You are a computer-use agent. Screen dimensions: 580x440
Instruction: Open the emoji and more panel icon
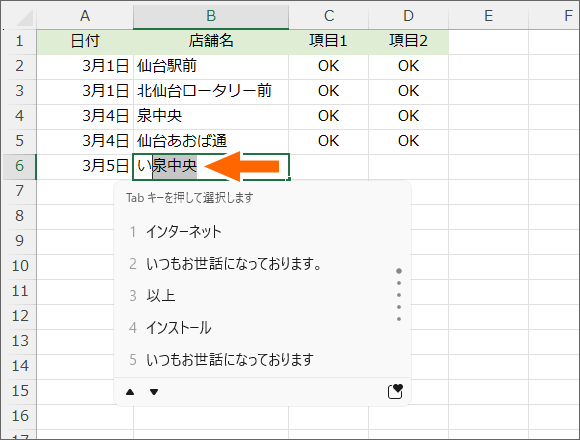[395, 391]
